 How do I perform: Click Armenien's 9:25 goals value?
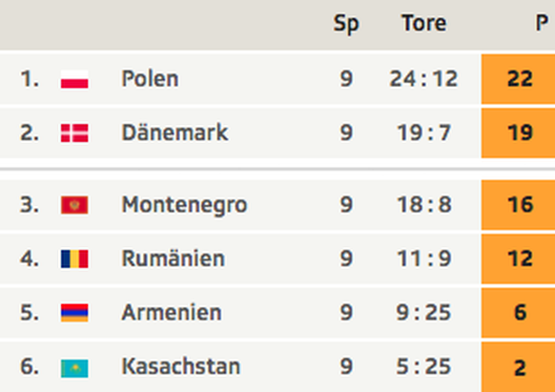coord(423,312)
